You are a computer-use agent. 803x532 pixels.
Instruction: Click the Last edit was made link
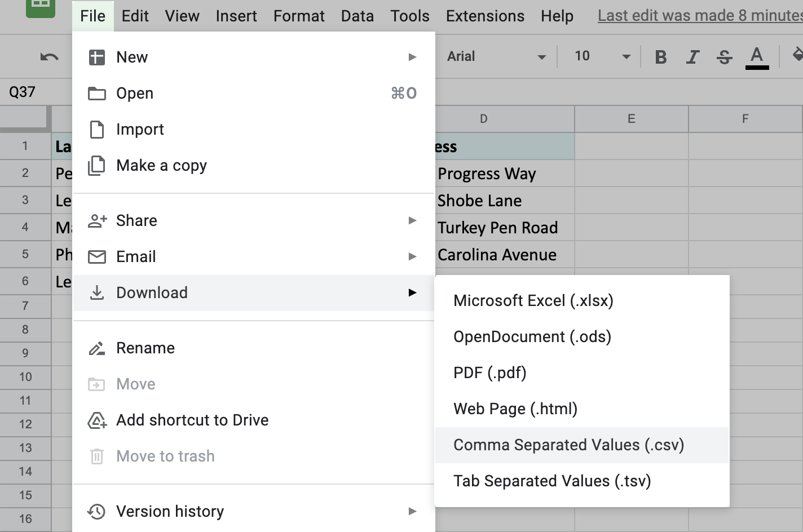pyautogui.click(x=699, y=16)
